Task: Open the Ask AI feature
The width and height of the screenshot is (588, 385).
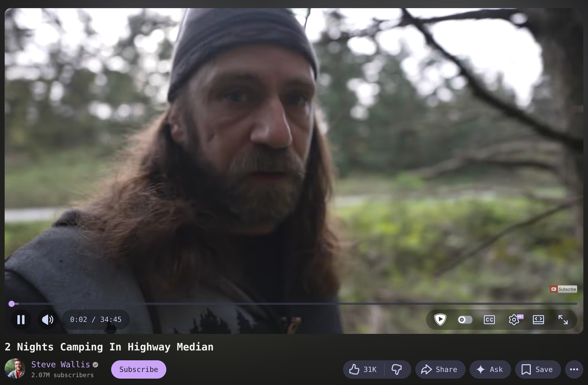Action: point(490,369)
